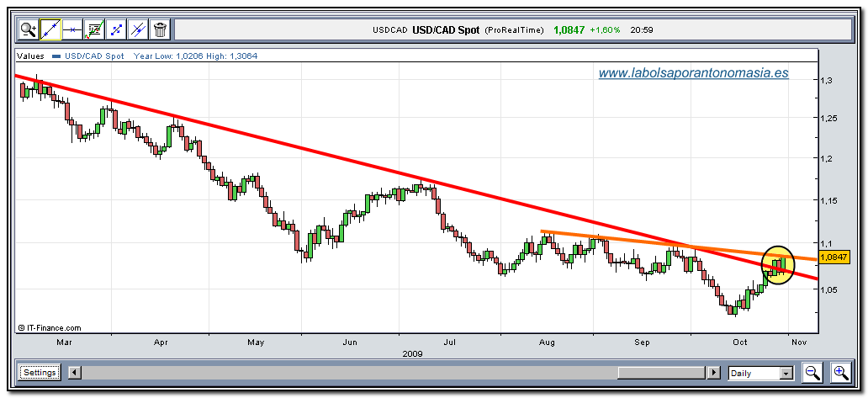This screenshot has height=398, width=868.
Task: Click the bold USD/CAD Spot title
Action: [446, 30]
